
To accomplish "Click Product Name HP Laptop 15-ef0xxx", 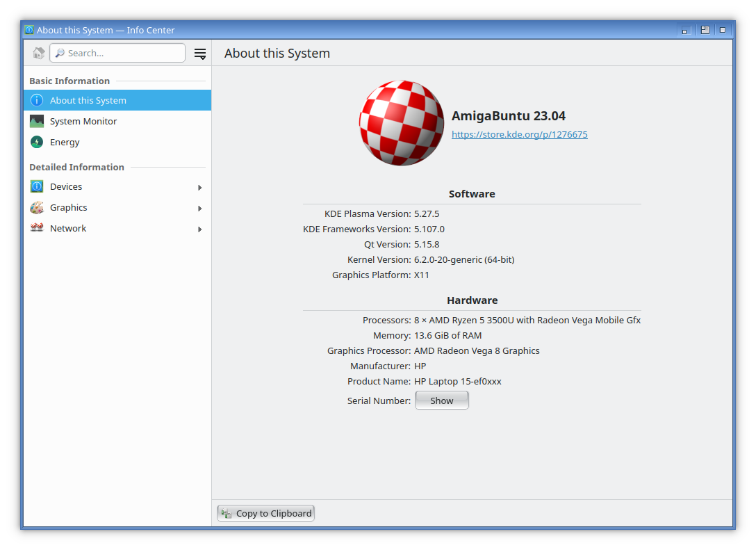I will pos(457,382).
